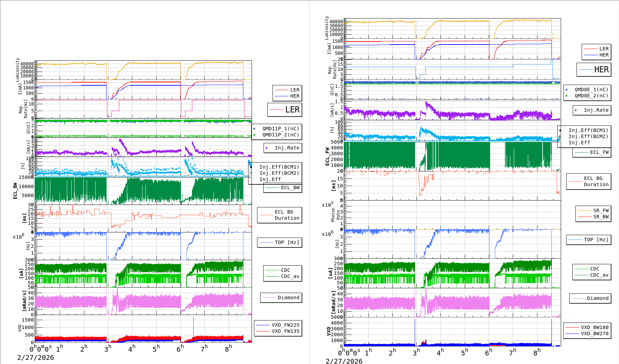Click the VXD_FW135 legend entry
This screenshot has width=619, height=364.
(285, 331)
